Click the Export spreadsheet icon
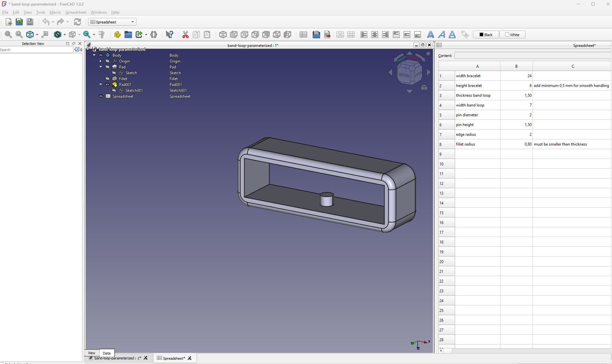612x364 pixels. [327, 35]
